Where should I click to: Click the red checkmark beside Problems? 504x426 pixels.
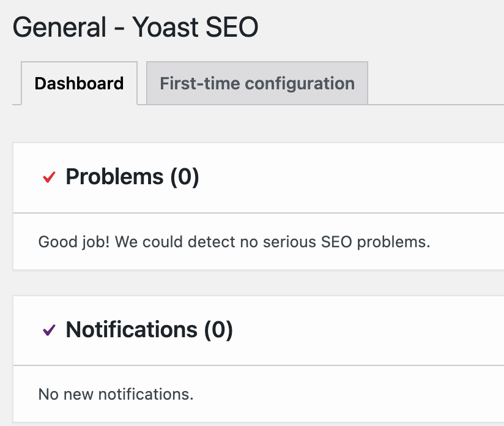coord(49,177)
